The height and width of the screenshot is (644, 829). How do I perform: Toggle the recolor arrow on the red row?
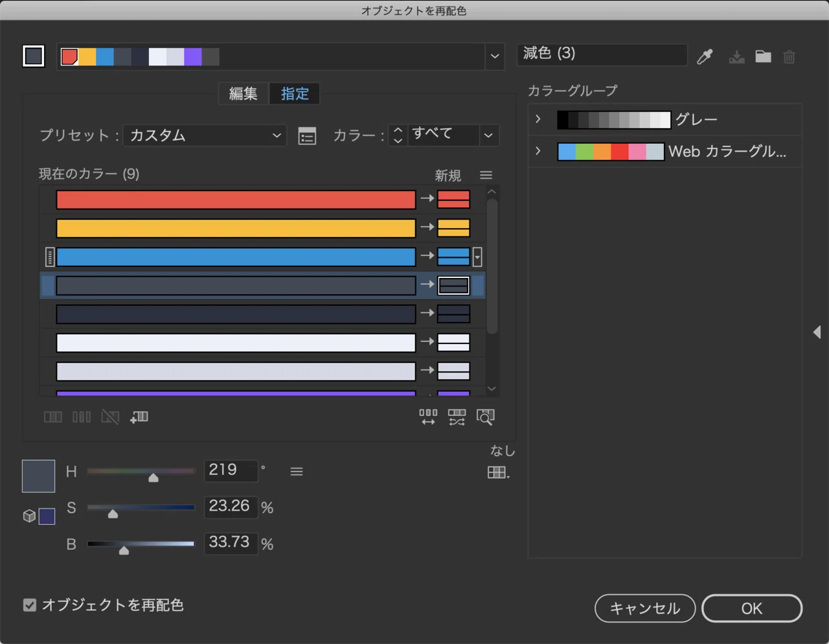(427, 198)
